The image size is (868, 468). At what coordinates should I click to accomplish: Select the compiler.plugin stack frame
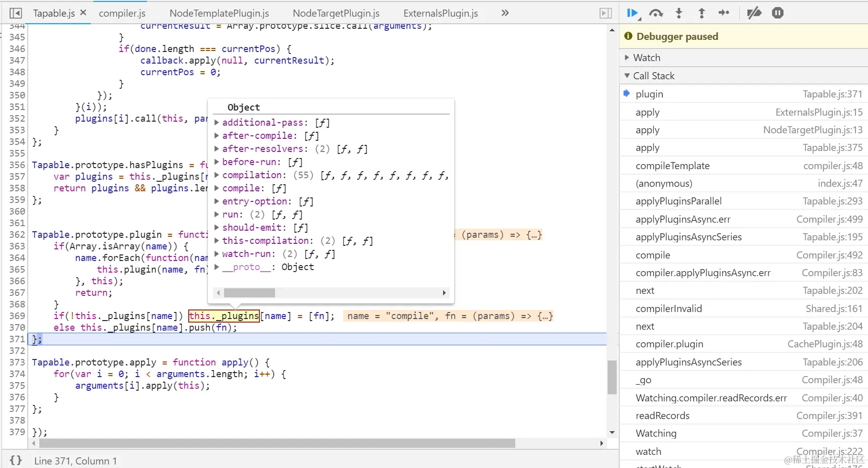pyautogui.click(x=743, y=344)
